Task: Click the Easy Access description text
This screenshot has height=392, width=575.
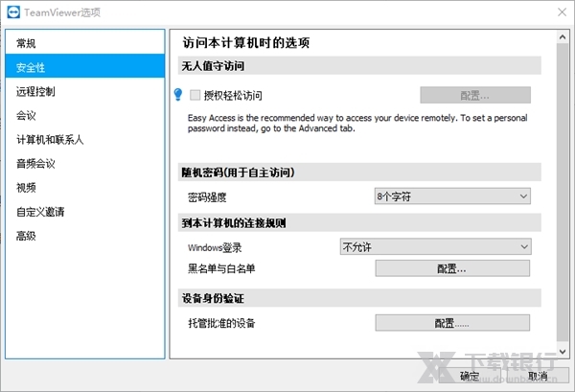Action: point(357,123)
